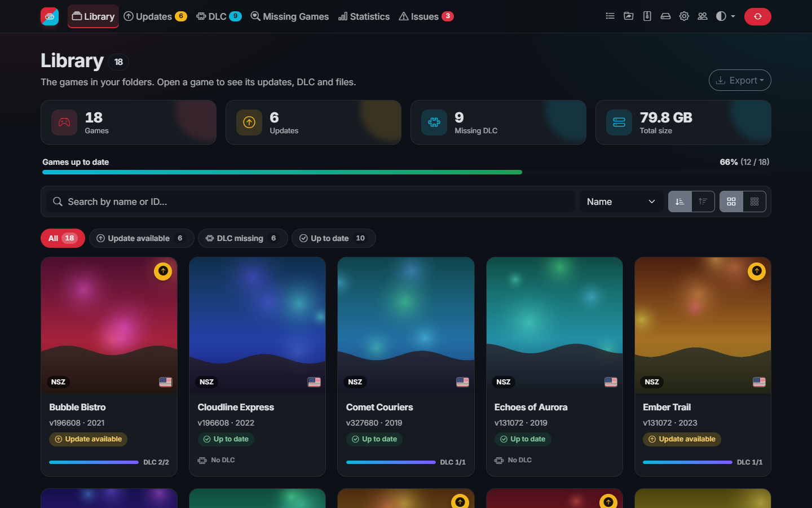Screen dimensions: 812x508
Task: Switch to compact grid view
Action: pyautogui.click(x=754, y=202)
